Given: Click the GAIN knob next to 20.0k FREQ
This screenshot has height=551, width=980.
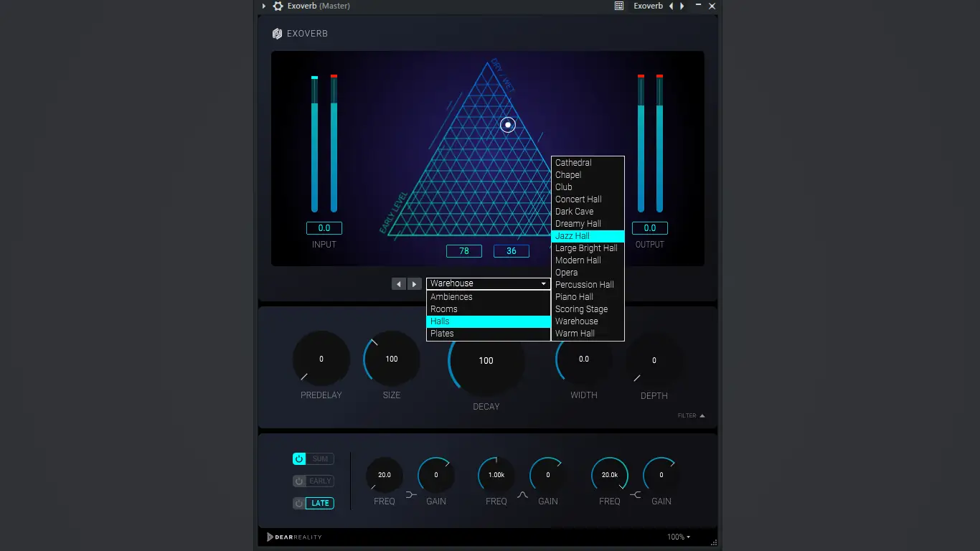Looking at the screenshot, I should tap(661, 475).
